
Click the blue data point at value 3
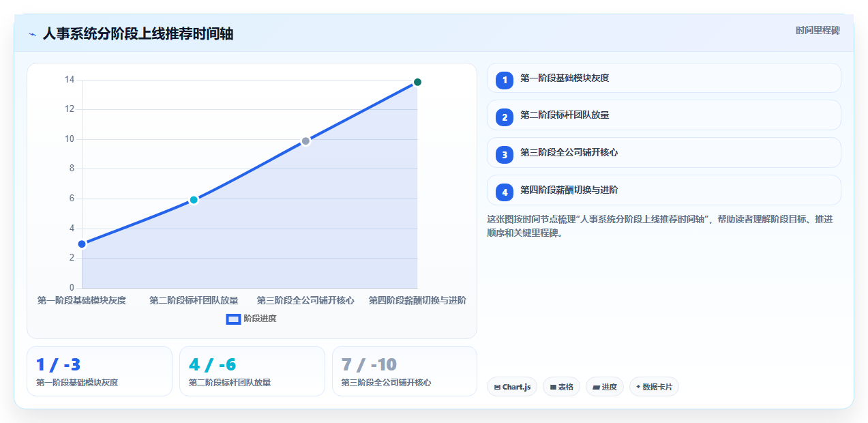point(82,244)
